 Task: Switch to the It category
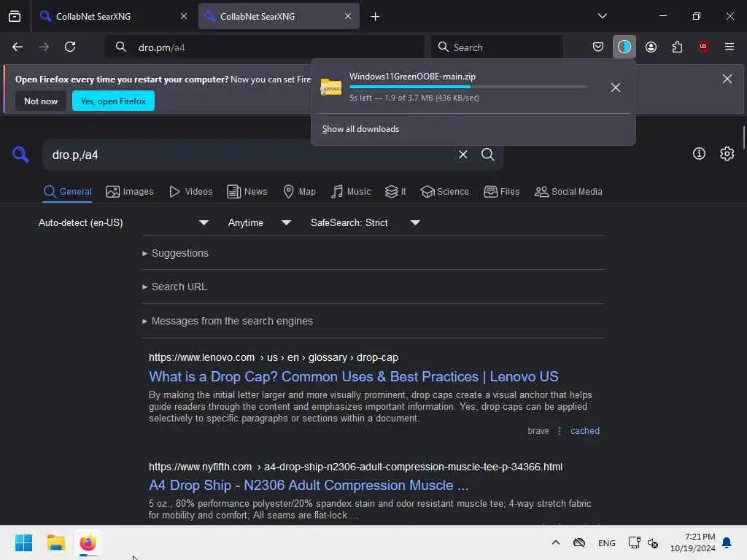(395, 192)
